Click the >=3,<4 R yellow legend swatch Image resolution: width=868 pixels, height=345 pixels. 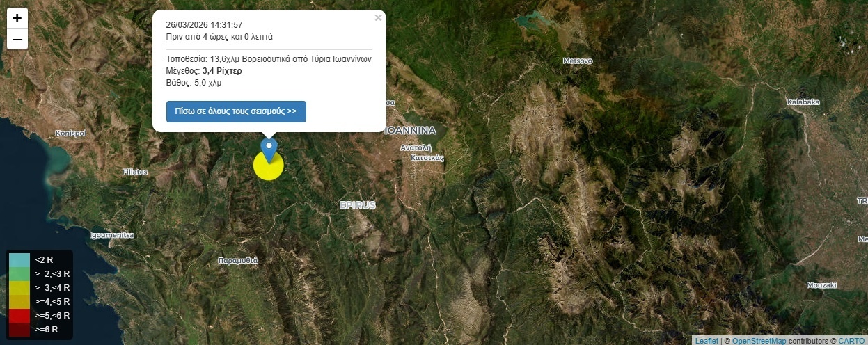point(19,287)
